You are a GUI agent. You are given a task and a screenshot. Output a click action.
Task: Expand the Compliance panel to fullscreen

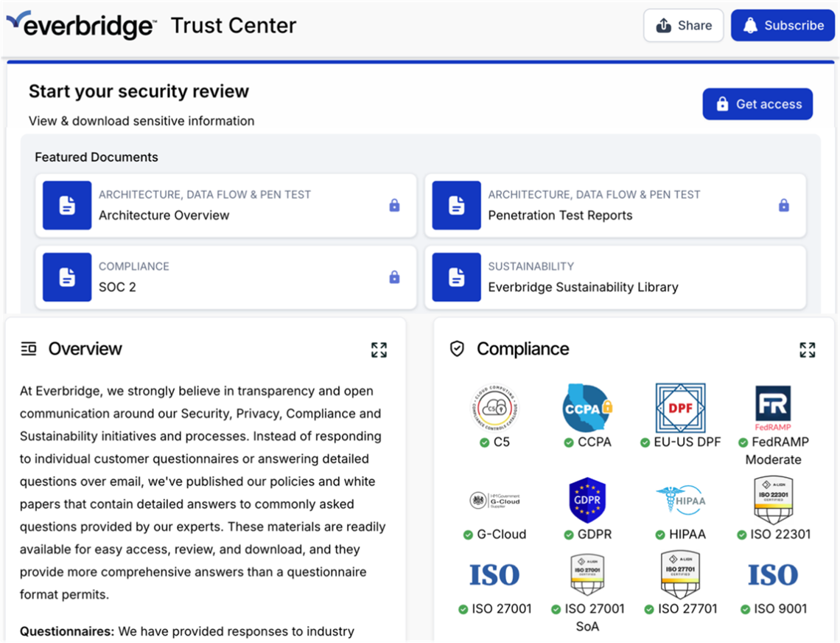click(807, 350)
